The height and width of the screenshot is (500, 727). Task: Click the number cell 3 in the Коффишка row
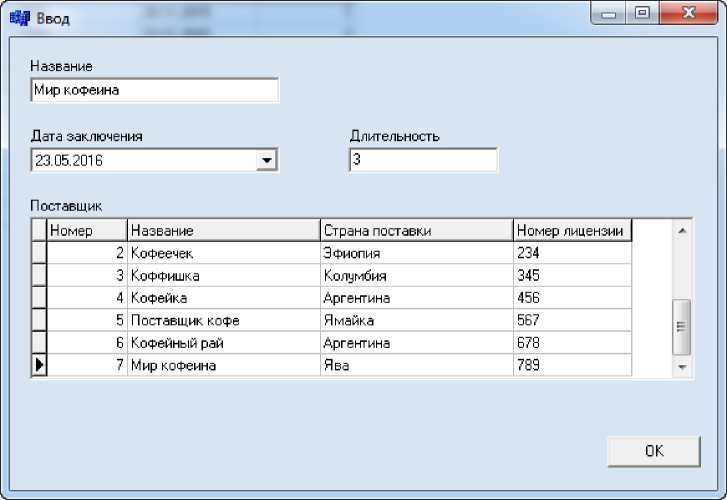click(87, 276)
